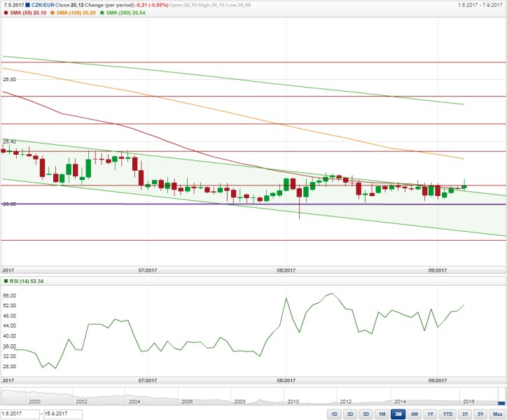Select the 1D time range button
Viewport: 507px width, 420px height.
(334, 414)
